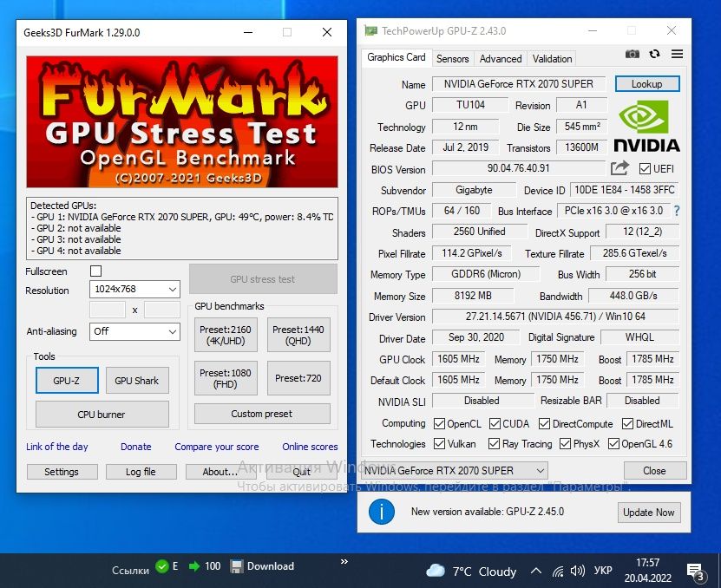Click the custom width resolution field
Screen dimensions: 721x588
[108, 310]
